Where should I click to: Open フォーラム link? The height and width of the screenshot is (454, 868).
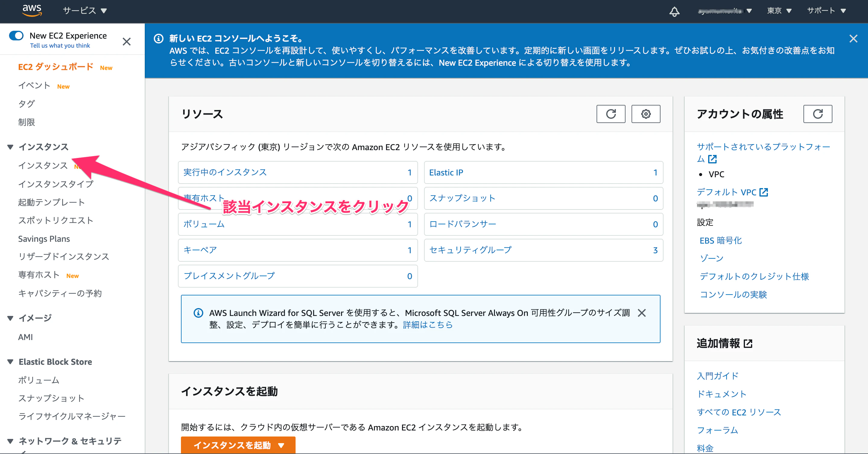point(718,430)
